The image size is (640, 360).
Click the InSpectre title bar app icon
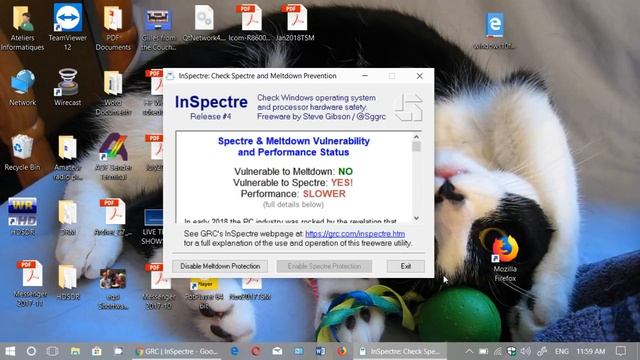pos(171,76)
